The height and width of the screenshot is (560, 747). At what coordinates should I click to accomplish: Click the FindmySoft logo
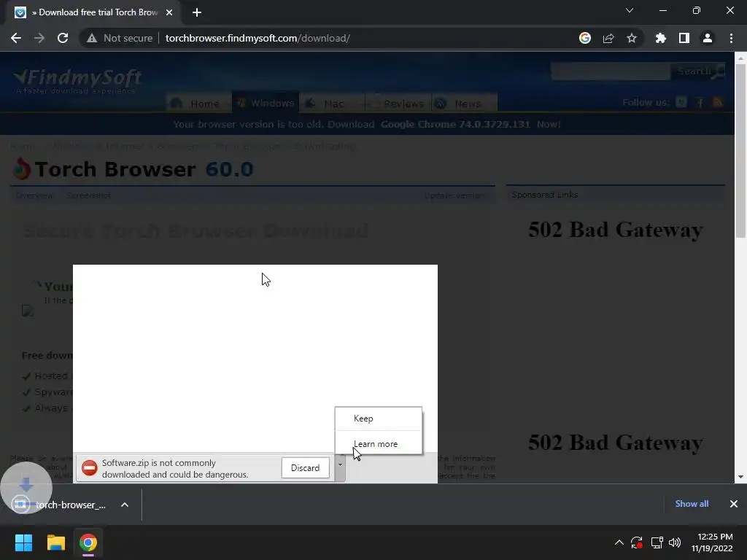point(77,80)
